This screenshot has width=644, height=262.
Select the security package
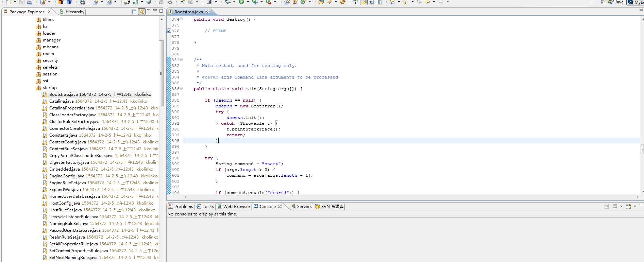[x=47, y=60]
